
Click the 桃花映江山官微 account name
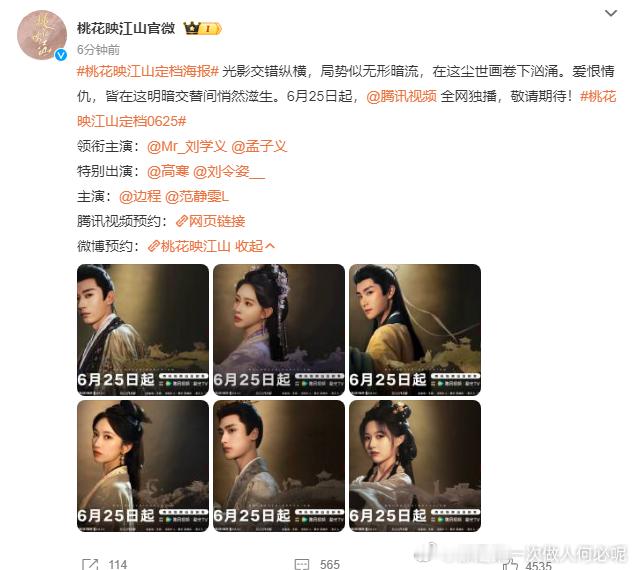coord(126,28)
